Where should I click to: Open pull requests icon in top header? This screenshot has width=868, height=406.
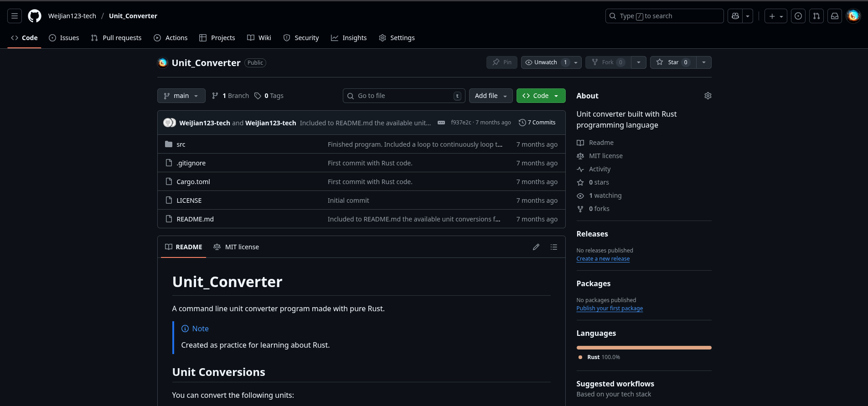coord(816,16)
